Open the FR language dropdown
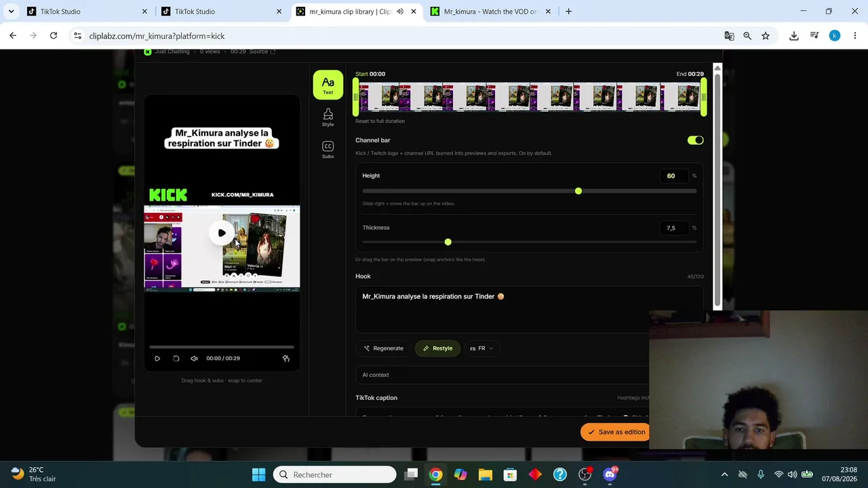 [x=481, y=348]
